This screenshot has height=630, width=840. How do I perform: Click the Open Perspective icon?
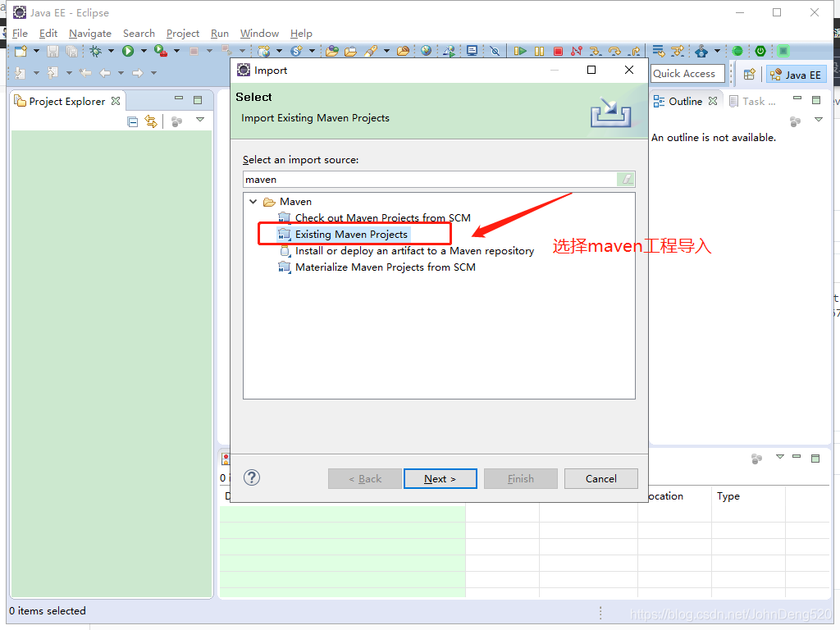[750, 75]
